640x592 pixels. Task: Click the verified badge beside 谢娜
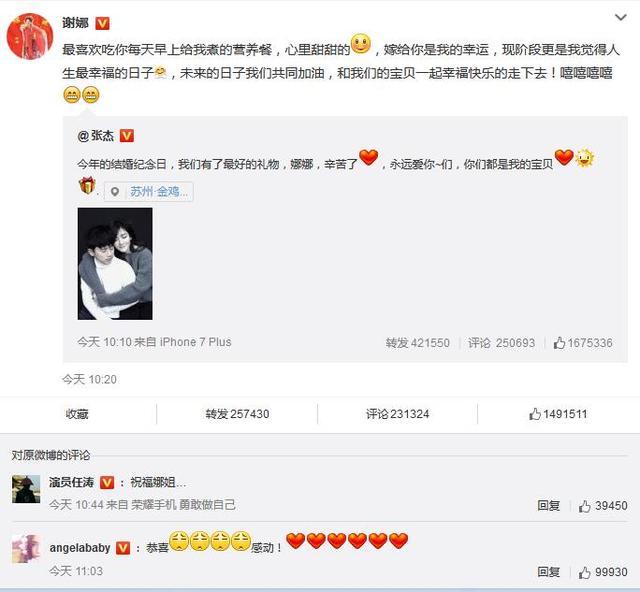[102, 23]
